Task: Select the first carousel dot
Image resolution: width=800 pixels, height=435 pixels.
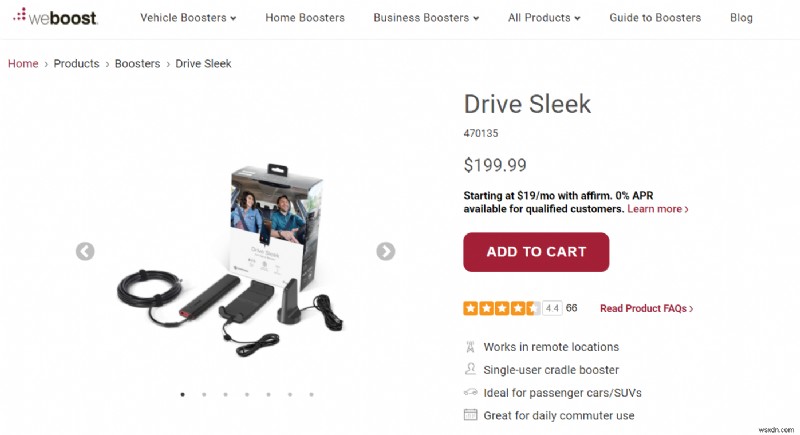Action: pyautogui.click(x=182, y=395)
